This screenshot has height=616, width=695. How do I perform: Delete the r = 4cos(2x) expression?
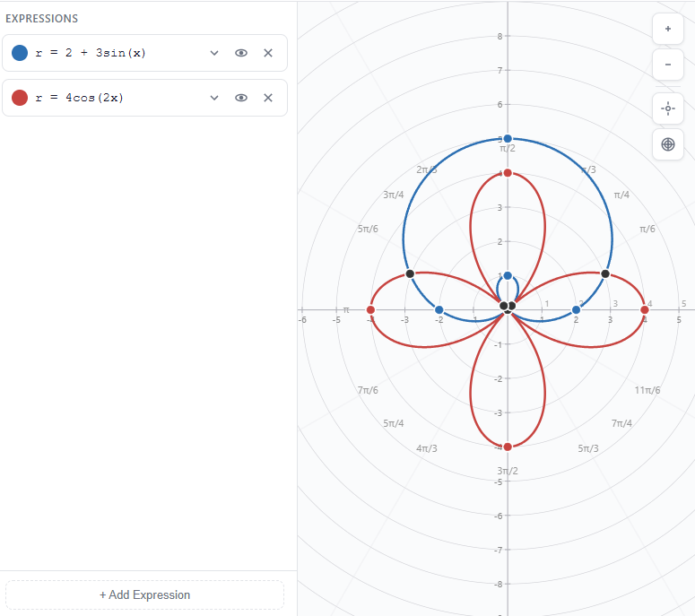[x=268, y=98]
